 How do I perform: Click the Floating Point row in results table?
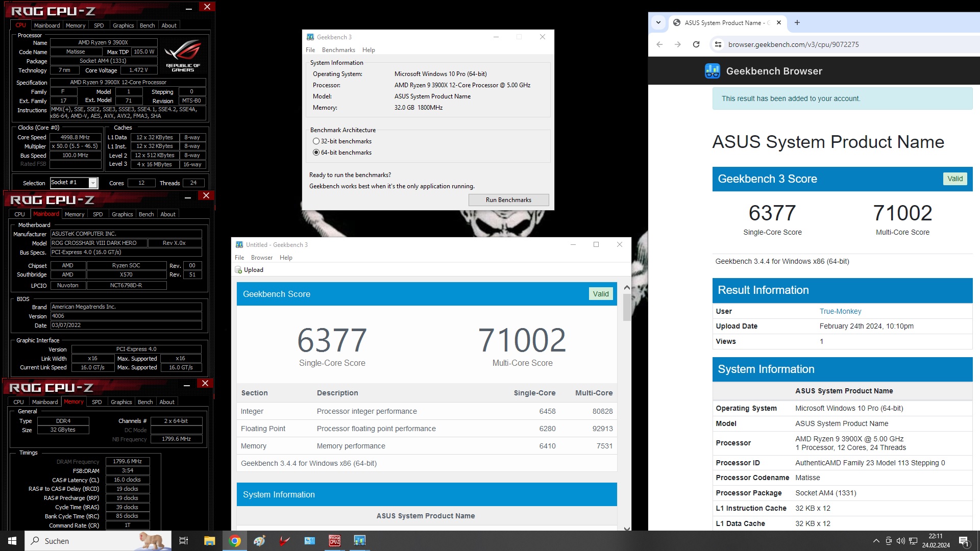[x=427, y=429]
